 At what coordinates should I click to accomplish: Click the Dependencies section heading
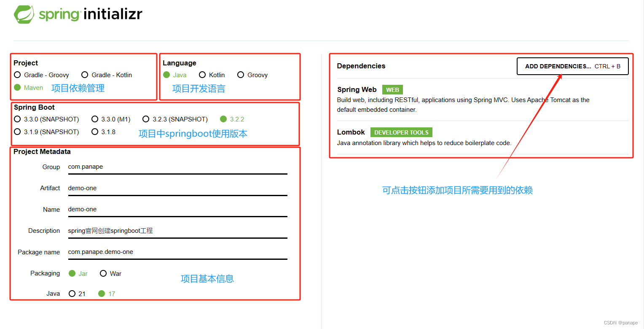(361, 66)
